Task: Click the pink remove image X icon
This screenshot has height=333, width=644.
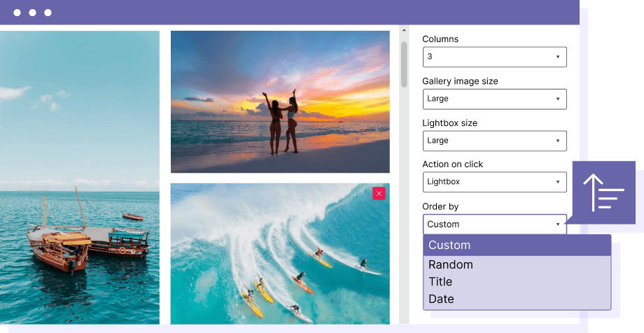Action: click(379, 194)
